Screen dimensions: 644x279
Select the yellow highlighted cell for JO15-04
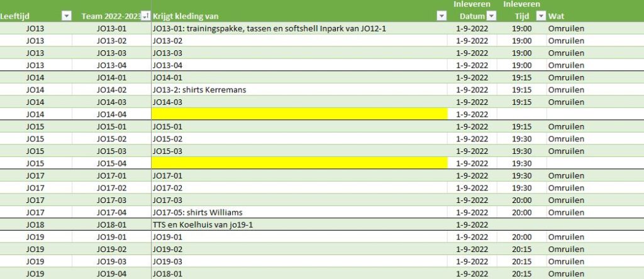coord(299,163)
